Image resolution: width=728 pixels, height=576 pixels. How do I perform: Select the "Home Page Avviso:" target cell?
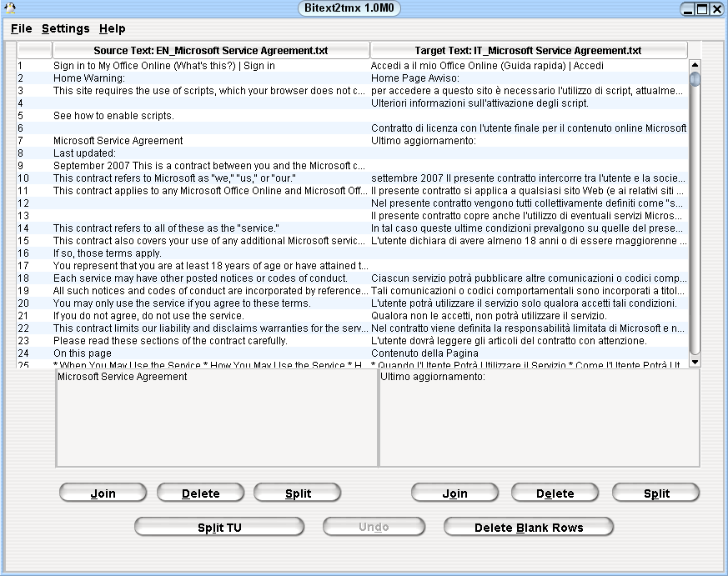529,78
